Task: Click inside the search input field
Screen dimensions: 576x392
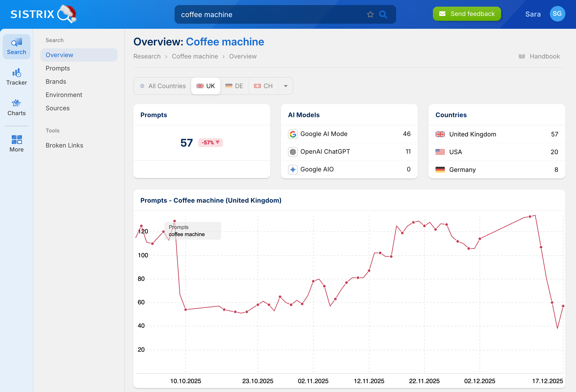Action: [273, 14]
